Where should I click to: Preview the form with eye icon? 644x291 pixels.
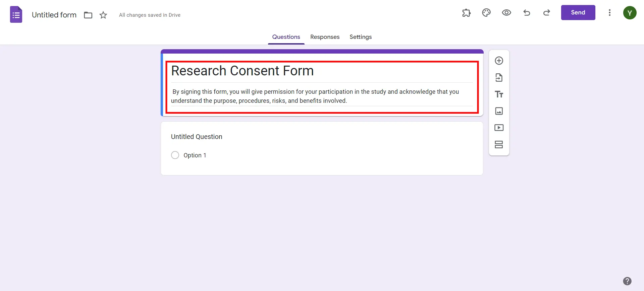click(506, 13)
